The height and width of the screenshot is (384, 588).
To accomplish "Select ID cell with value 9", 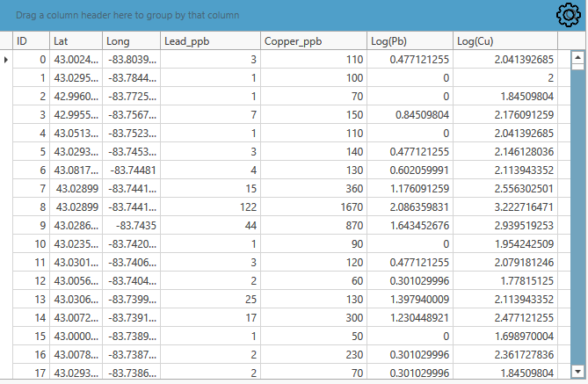I will click(x=31, y=226).
